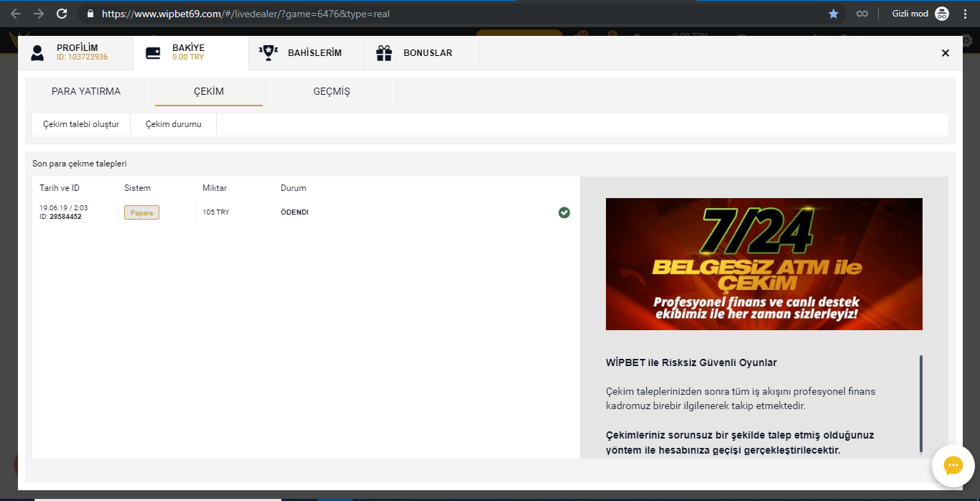This screenshot has height=501, width=980.
Task: Open Çekim talebi oluştur sub-tab
Action: [81, 124]
